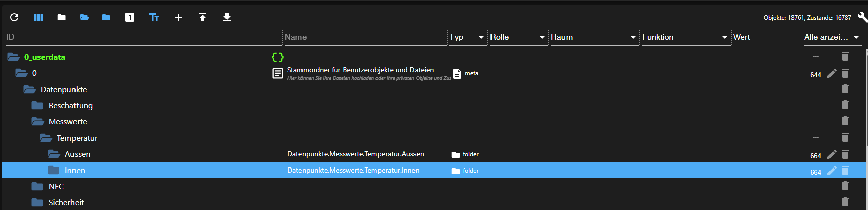Toggle the text format view icon

154,17
